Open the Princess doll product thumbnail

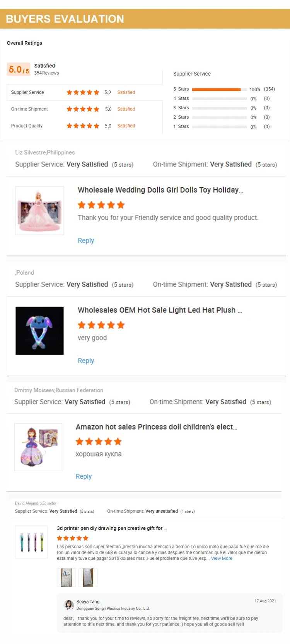[38, 447]
